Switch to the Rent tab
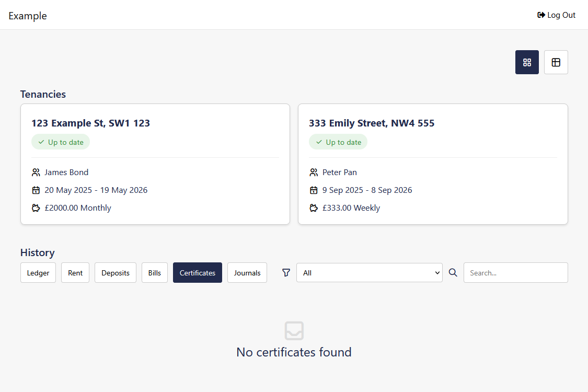588x392 pixels. point(75,272)
